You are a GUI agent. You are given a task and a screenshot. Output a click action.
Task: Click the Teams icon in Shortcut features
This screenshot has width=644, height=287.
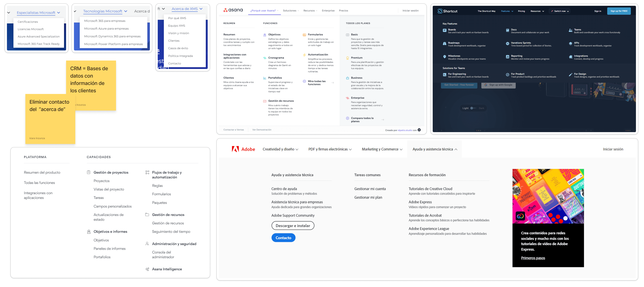pyautogui.click(x=571, y=30)
